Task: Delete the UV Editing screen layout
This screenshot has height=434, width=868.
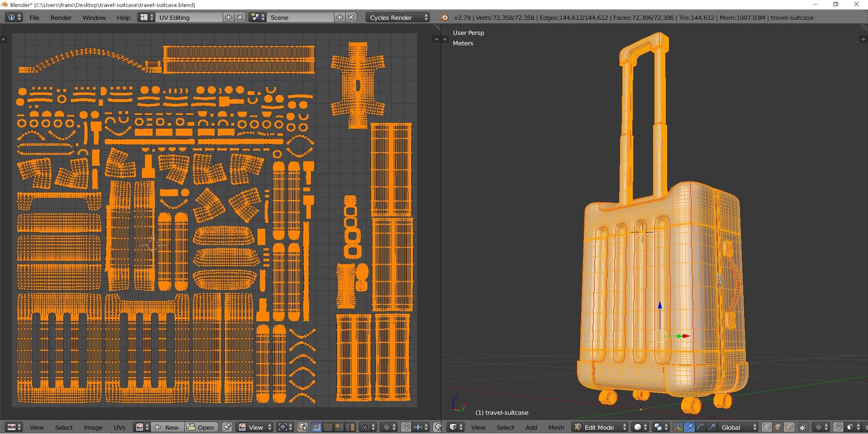Action: 240,17
